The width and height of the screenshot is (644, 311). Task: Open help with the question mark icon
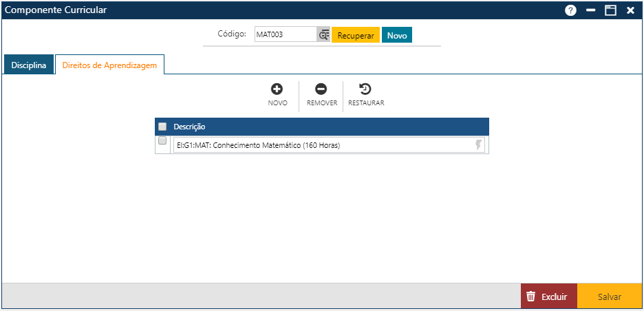coord(570,10)
